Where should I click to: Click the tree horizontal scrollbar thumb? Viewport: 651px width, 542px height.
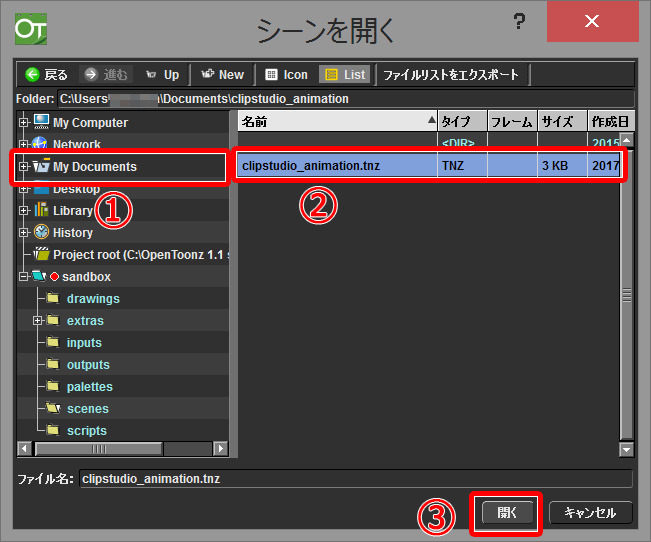99,449
